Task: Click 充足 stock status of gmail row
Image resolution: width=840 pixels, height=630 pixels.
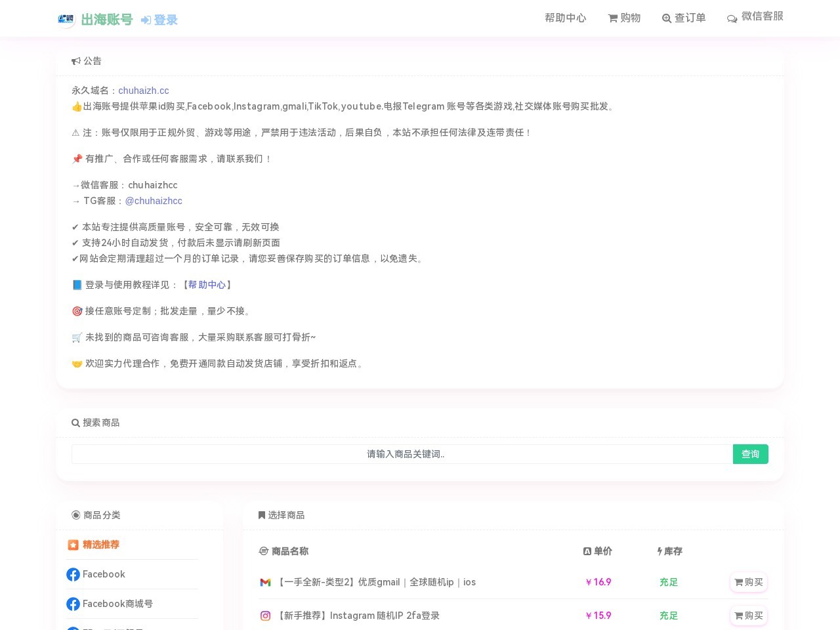Action: [x=669, y=582]
